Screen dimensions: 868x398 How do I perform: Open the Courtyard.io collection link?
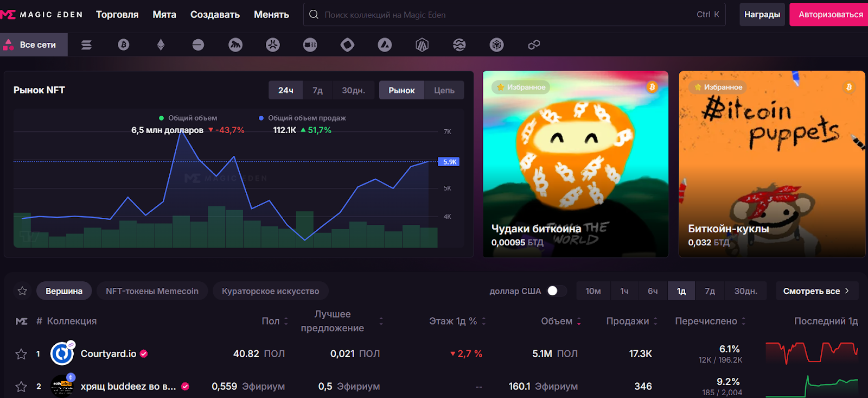(x=108, y=353)
